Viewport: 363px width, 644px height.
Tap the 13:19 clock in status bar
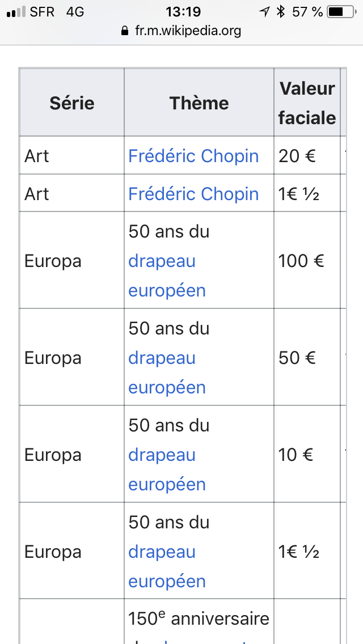183,12
